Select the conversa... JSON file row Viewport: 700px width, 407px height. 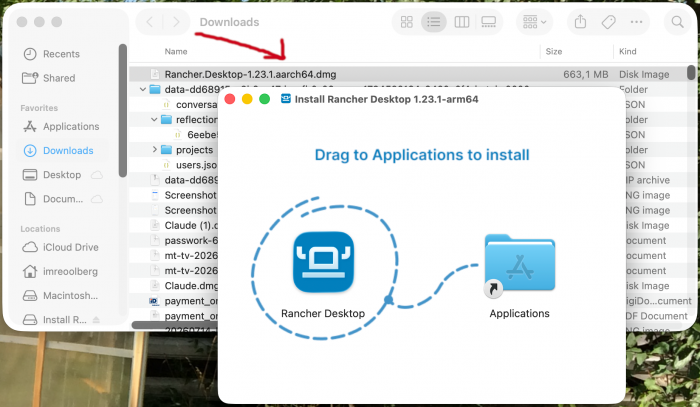(173, 104)
